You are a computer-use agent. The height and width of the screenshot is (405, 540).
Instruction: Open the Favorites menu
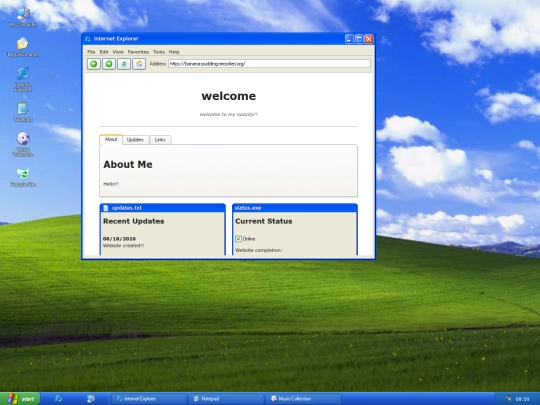138,52
